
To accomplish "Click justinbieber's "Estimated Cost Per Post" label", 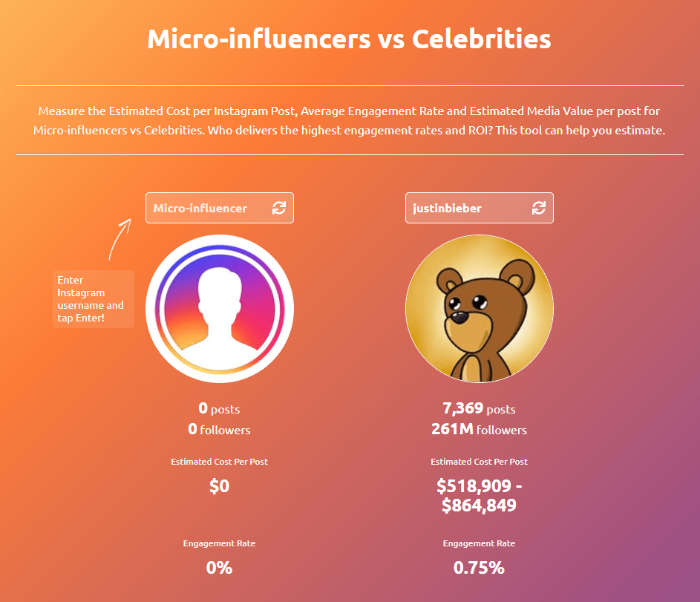I will tap(479, 462).
